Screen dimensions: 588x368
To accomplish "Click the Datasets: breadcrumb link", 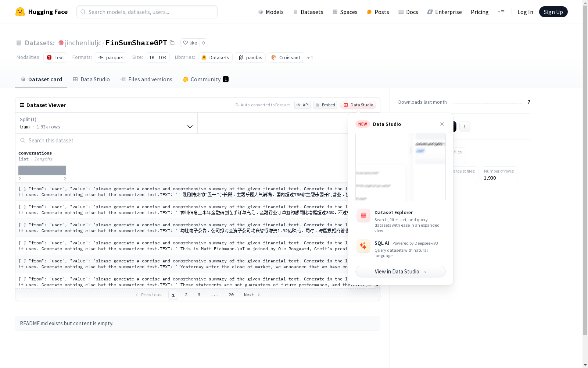I will [x=40, y=43].
